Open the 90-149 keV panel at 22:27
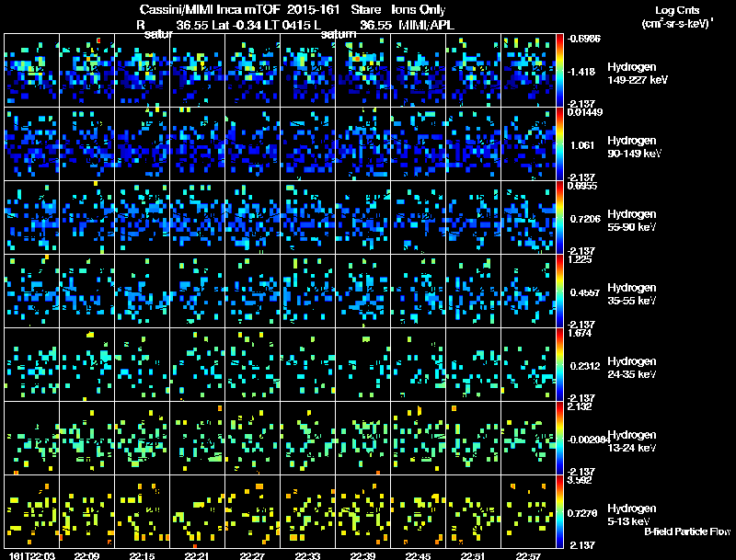This screenshot has width=736, height=560. 252,144
